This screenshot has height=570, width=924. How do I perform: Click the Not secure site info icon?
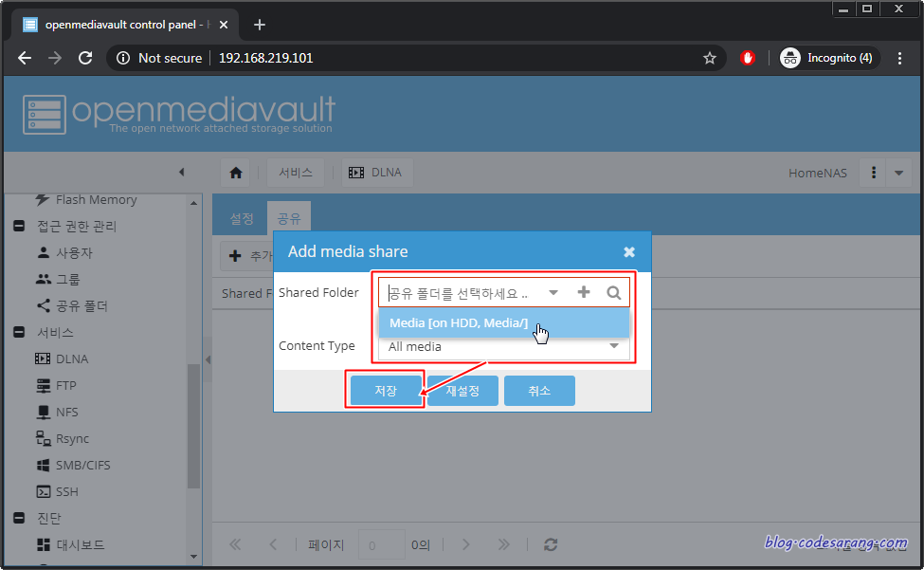click(123, 58)
